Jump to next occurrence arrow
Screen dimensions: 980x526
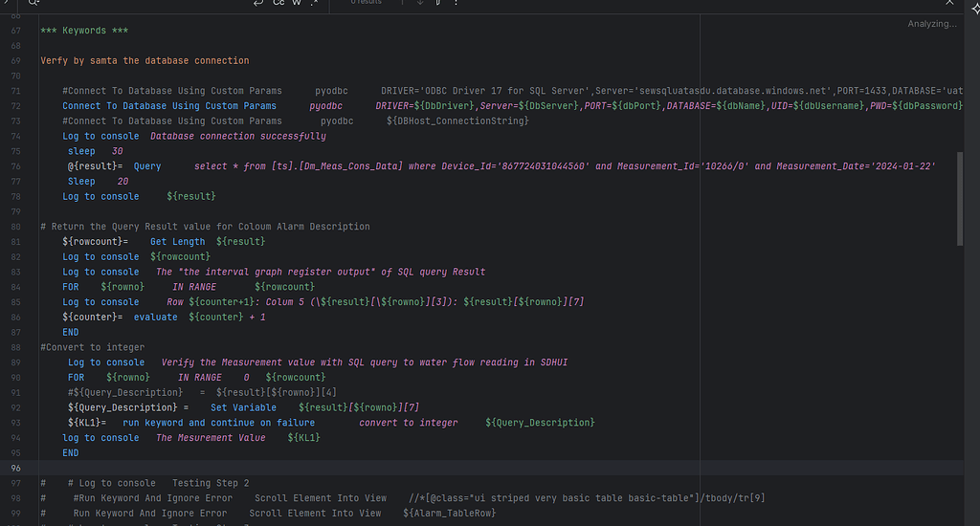[420, 3]
